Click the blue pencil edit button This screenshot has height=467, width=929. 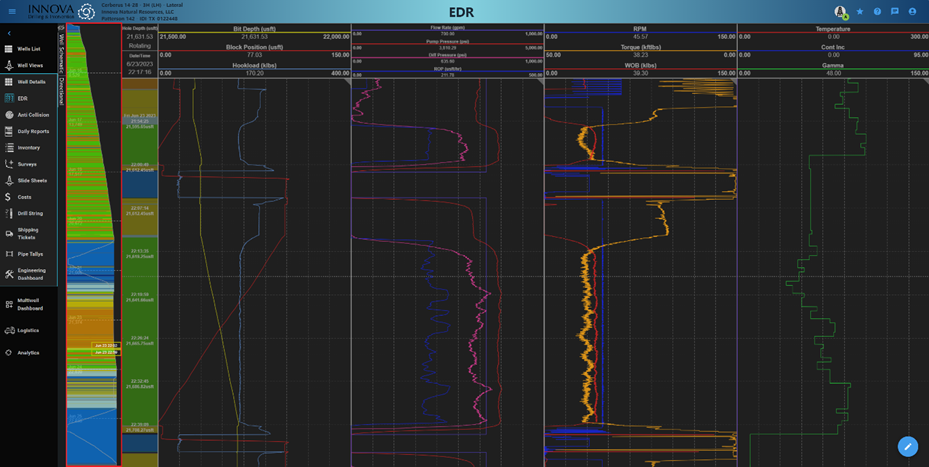pos(907,446)
